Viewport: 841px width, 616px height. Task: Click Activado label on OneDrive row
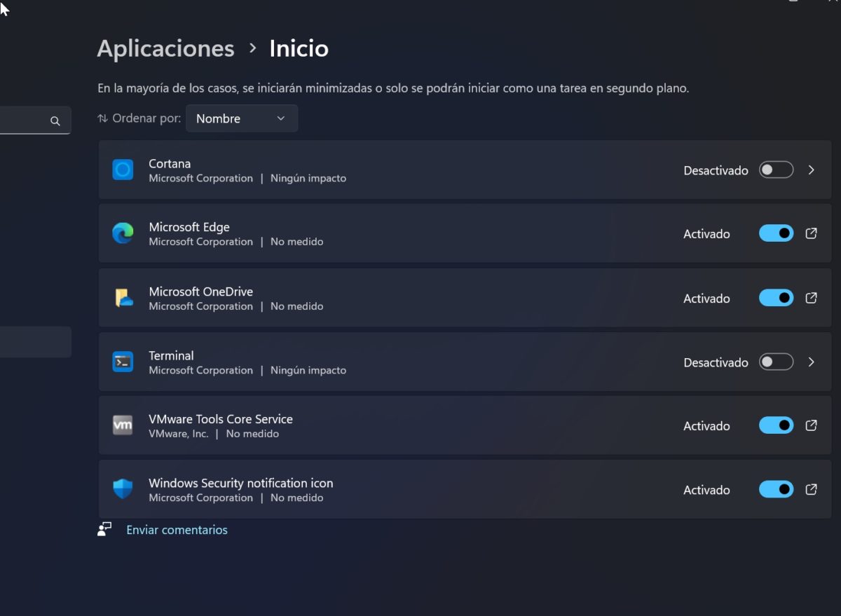click(x=706, y=299)
